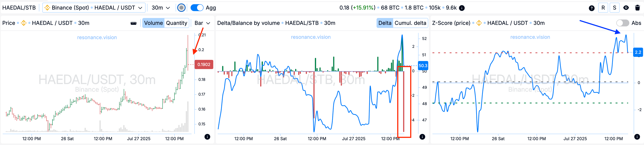Open the 30m timeframe dropdown

tap(160, 8)
